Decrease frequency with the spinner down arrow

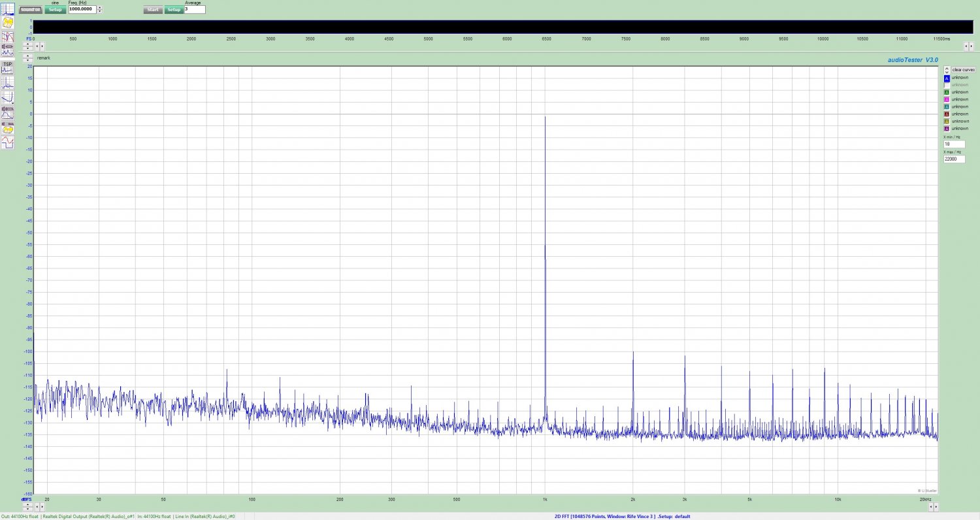click(x=99, y=12)
